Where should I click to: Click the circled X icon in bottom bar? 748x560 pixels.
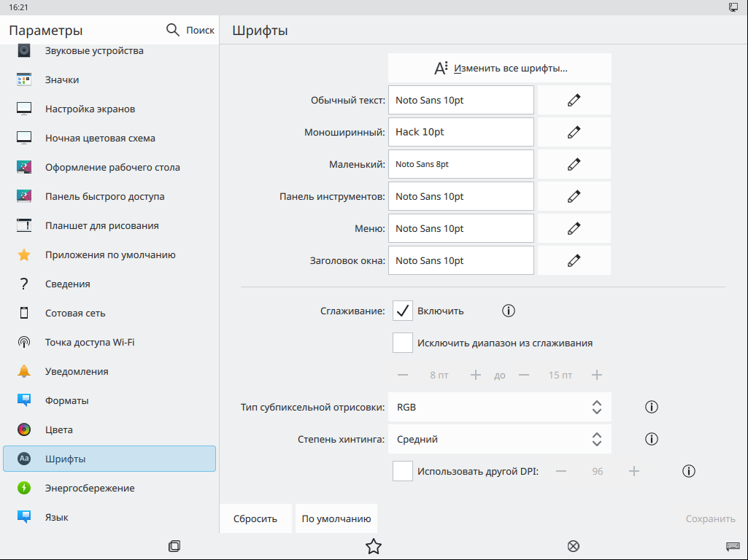click(574, 546)
